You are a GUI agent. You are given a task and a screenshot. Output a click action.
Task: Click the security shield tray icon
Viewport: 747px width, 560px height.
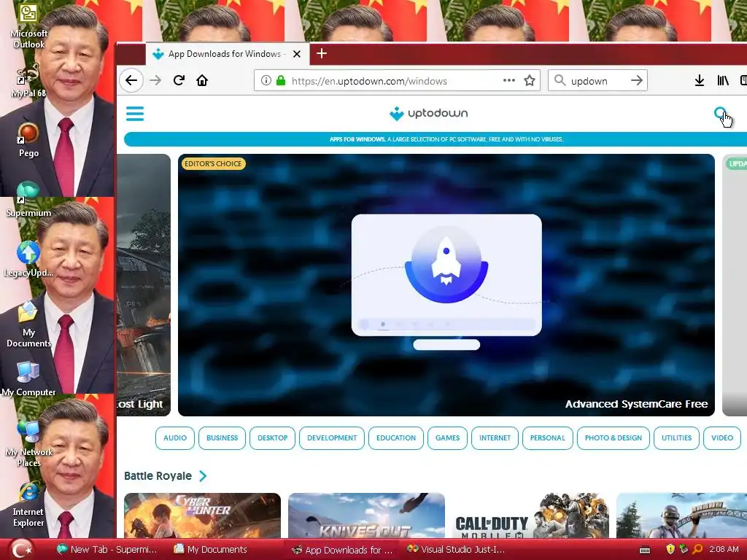click(670, 550)
